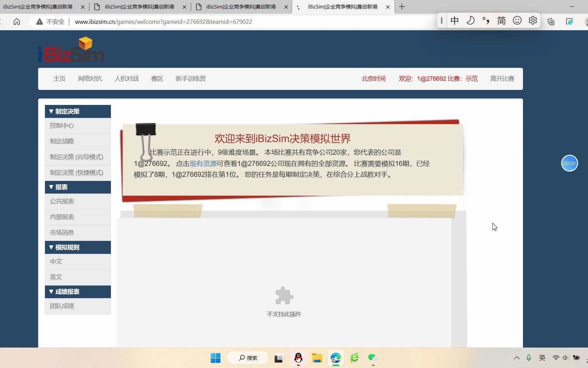
Task: Open 人机对战 menu item
Action: coord(127,79)
